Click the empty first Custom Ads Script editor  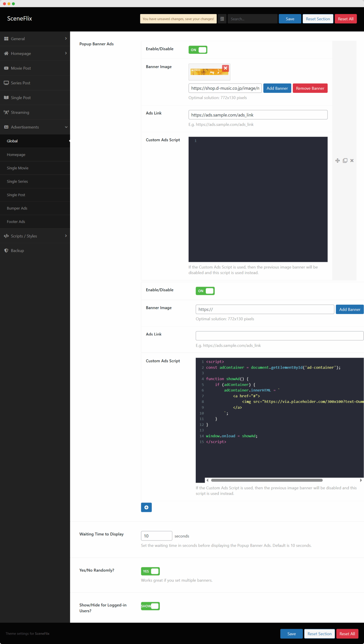click(x=258, y=199)
